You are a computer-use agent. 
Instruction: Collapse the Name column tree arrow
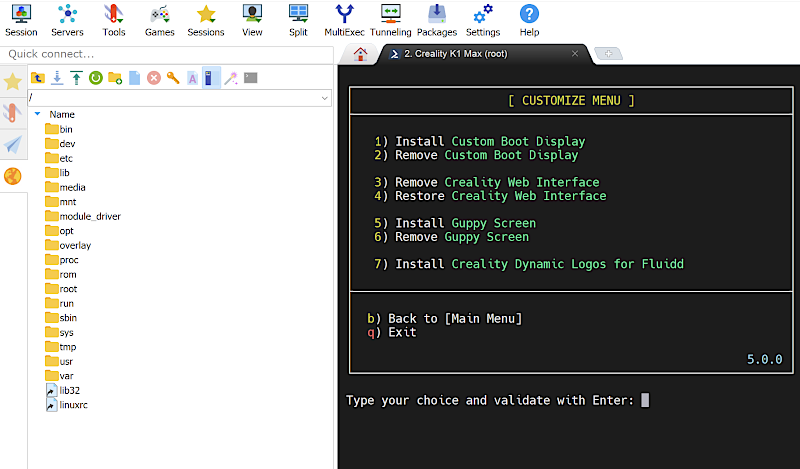click(x=37, y=114)
